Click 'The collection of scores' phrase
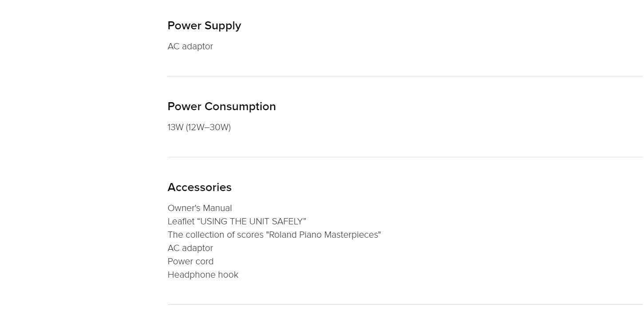This screenshot has width=644, height=311. coord(216,235)
